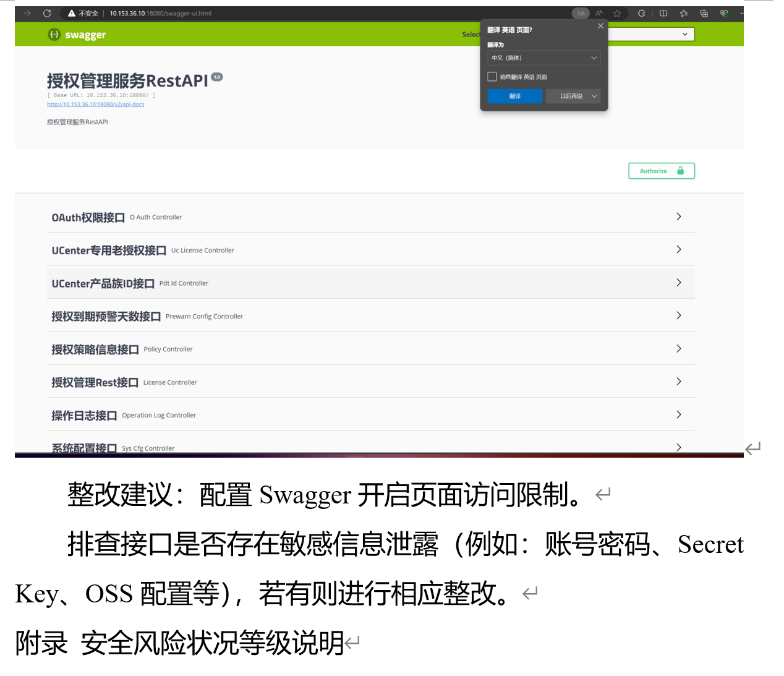Click the Pdt Id Controller label
784x676 pixels.
click(184, 283)
